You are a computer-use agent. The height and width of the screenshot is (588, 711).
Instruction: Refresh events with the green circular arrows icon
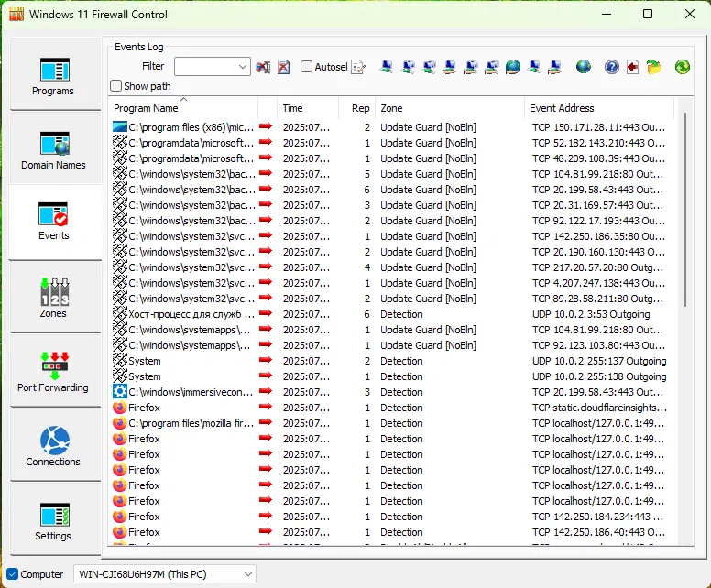(682, 67)
